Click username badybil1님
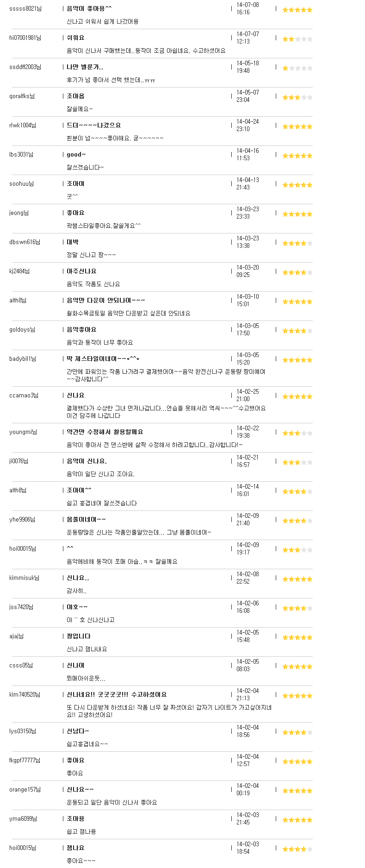 coord(23,359)
